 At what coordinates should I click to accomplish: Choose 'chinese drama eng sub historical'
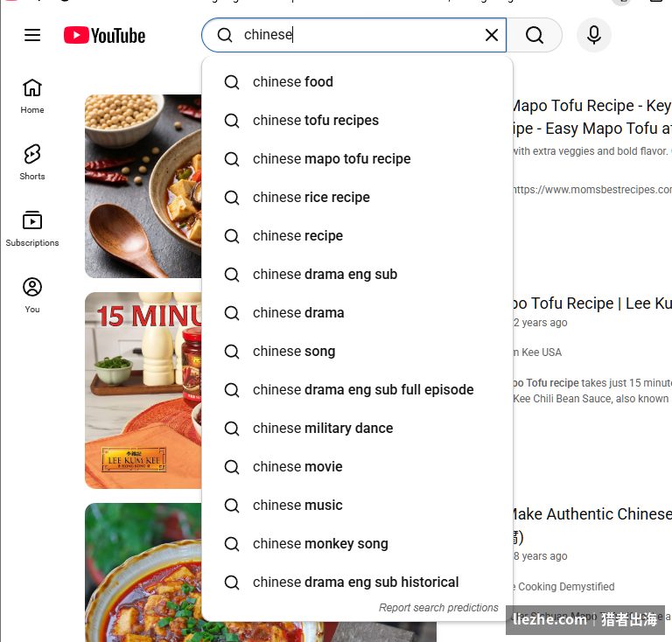[357, 583]
